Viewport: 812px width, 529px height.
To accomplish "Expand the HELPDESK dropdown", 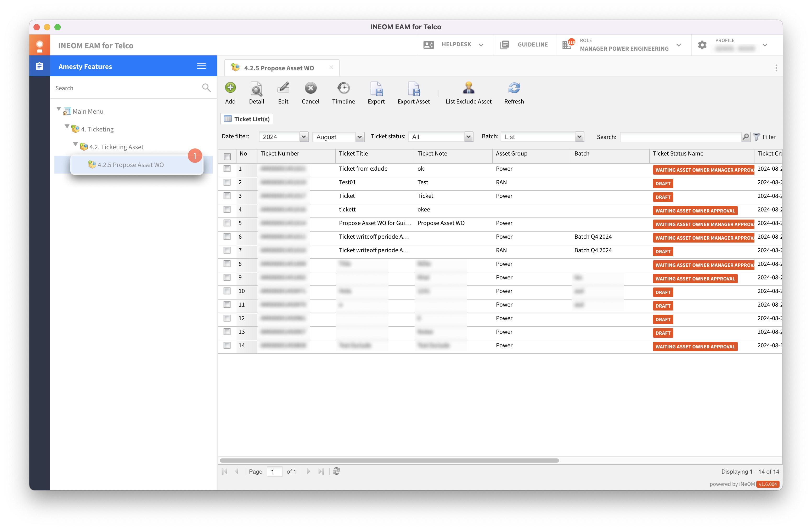I will click(x=481, y=45).
